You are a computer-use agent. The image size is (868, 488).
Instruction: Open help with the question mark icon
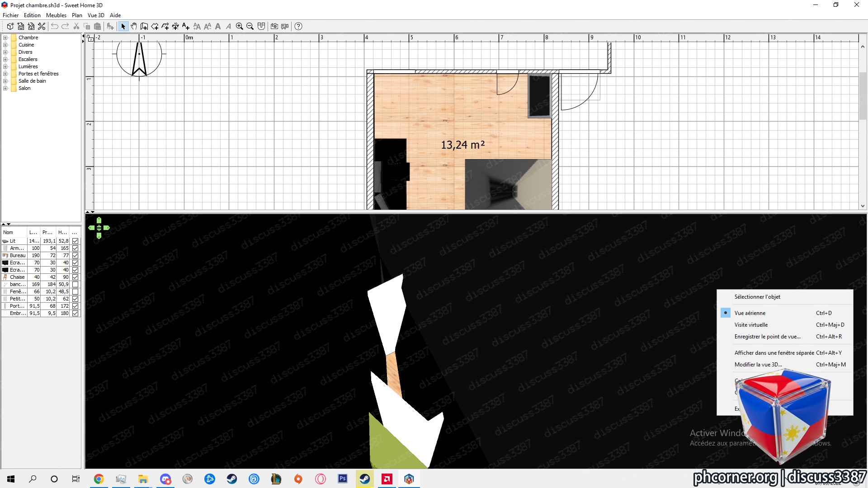point(298,26)
